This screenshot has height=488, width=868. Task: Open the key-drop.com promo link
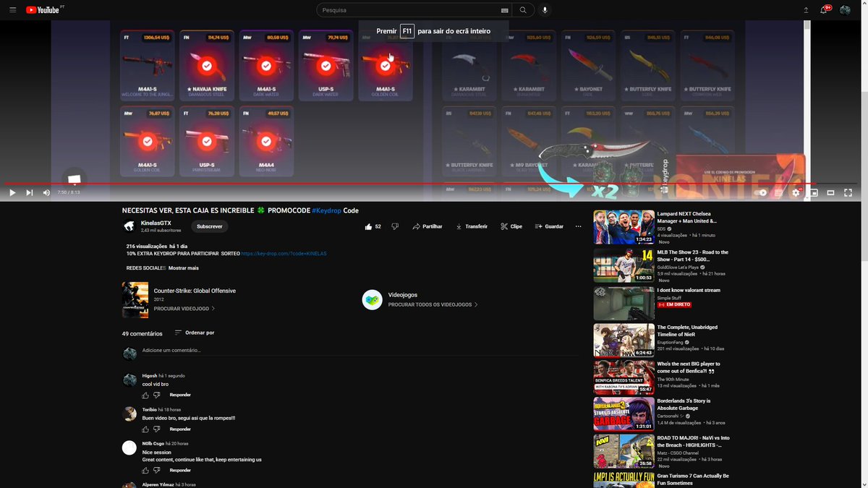(284, 254)
